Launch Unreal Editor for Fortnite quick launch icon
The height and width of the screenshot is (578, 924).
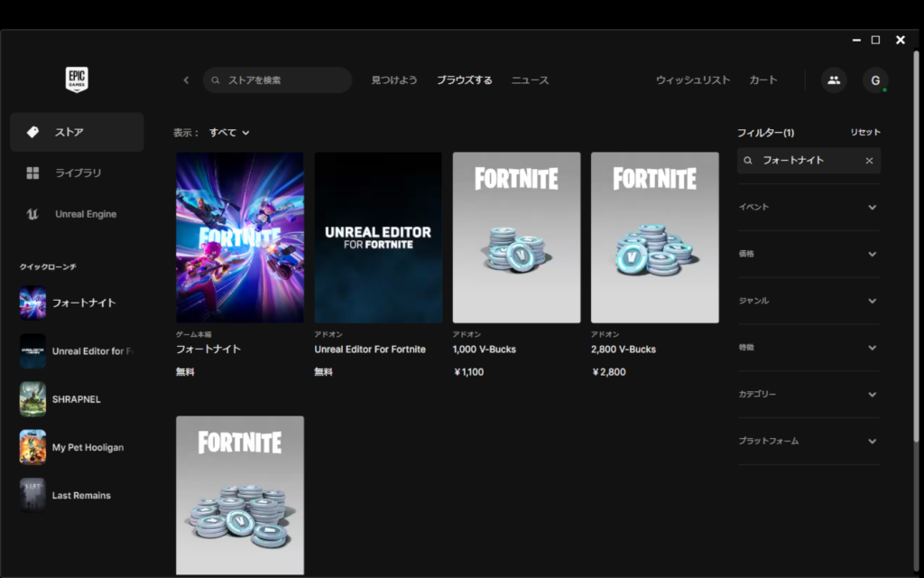(x=32, y=351)
